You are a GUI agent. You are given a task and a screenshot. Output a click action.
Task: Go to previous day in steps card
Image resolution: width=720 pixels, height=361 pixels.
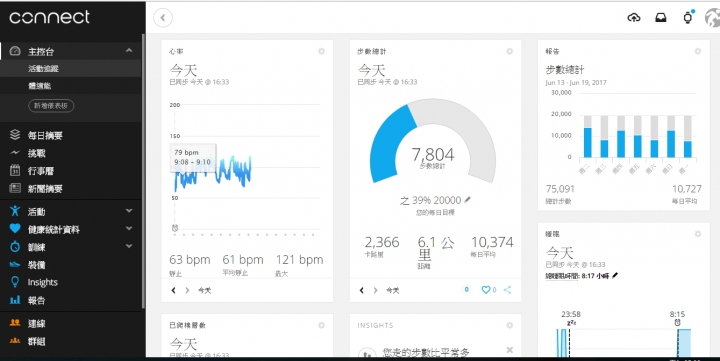362,290
